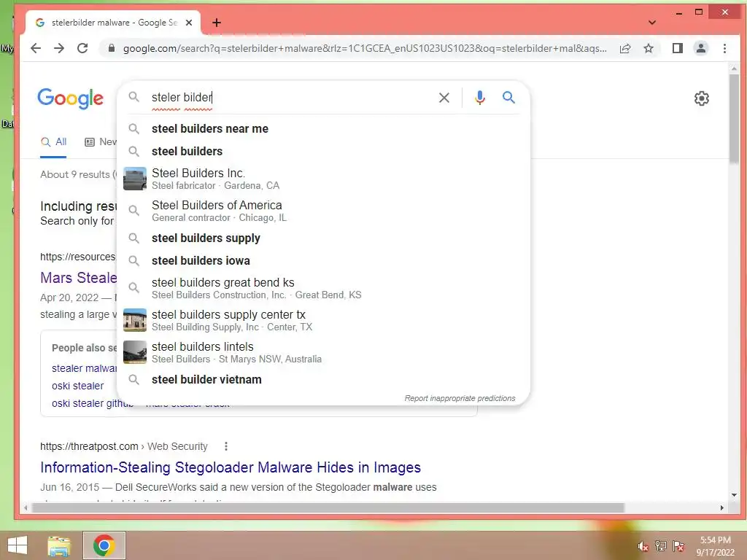This screenshot has width=747, height=560.
Task: Open the Mars Stealer search result
Action: (x=79, y=278)
